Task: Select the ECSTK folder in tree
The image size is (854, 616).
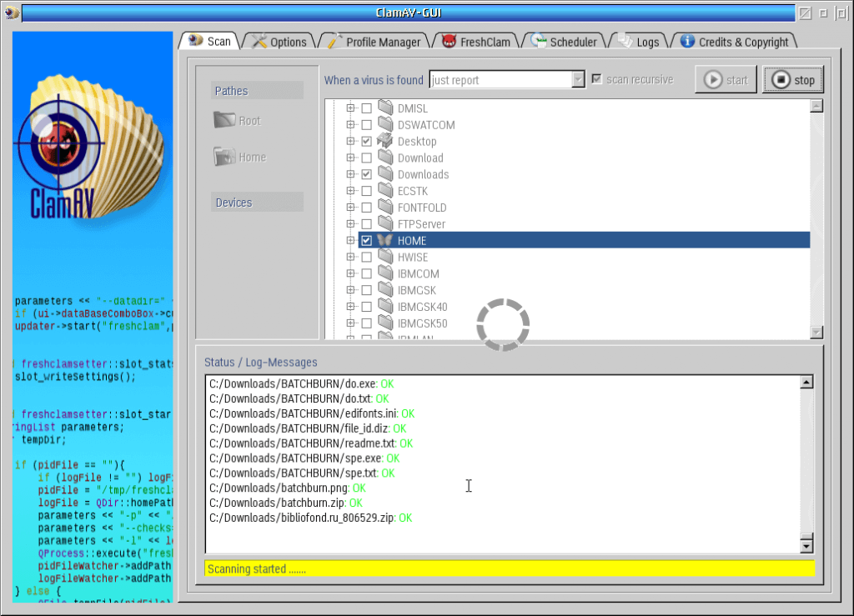Action: tap(412, 191)
